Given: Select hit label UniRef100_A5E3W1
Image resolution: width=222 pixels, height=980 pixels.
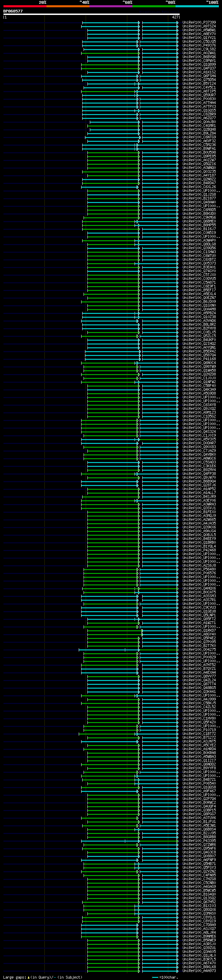Looking at the screenshot, I should coord(199,826).
